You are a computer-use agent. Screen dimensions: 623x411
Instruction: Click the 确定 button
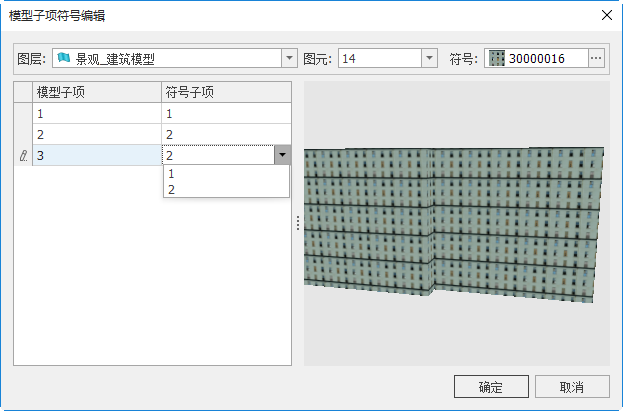click(x=490, y=387)
